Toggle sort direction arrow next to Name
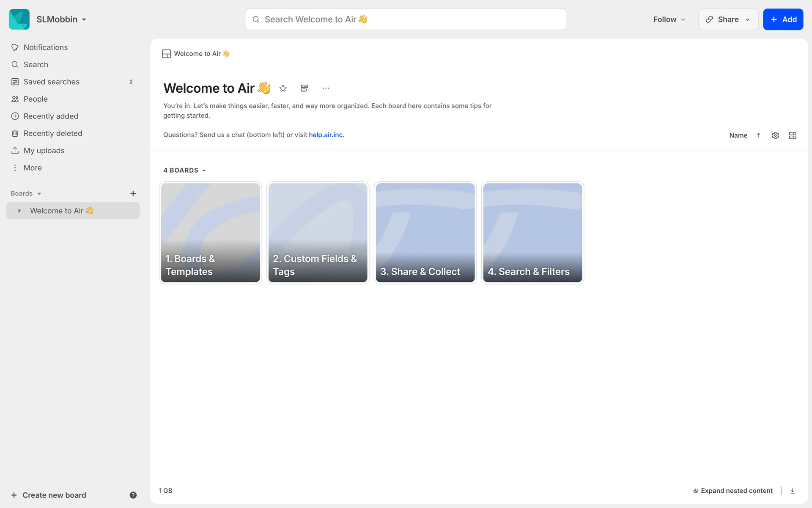Screen dimensions: 812x508 click(758, 135)
